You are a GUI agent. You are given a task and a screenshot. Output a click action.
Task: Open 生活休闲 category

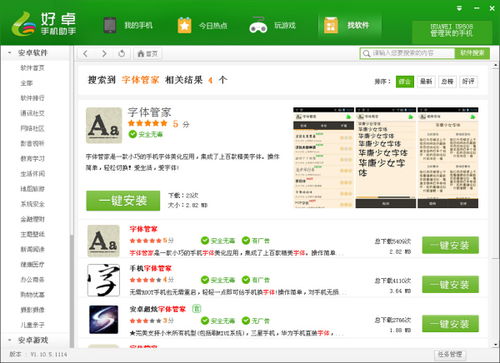coord(32,174)
